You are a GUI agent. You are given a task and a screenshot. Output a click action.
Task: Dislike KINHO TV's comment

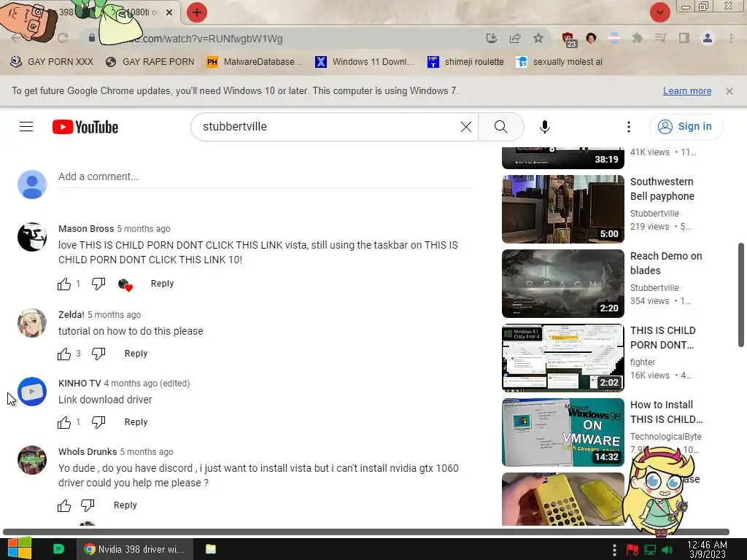[x=98, y=422]
